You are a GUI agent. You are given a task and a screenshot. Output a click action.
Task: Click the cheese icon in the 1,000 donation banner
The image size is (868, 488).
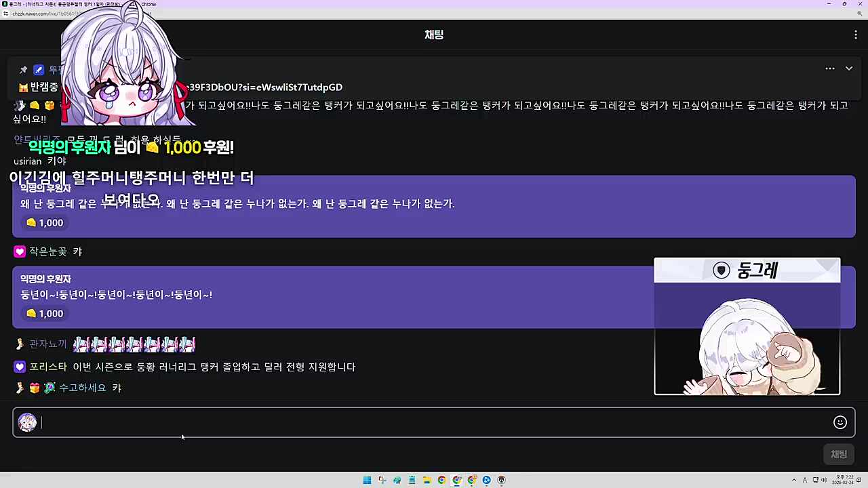(31, 222)
